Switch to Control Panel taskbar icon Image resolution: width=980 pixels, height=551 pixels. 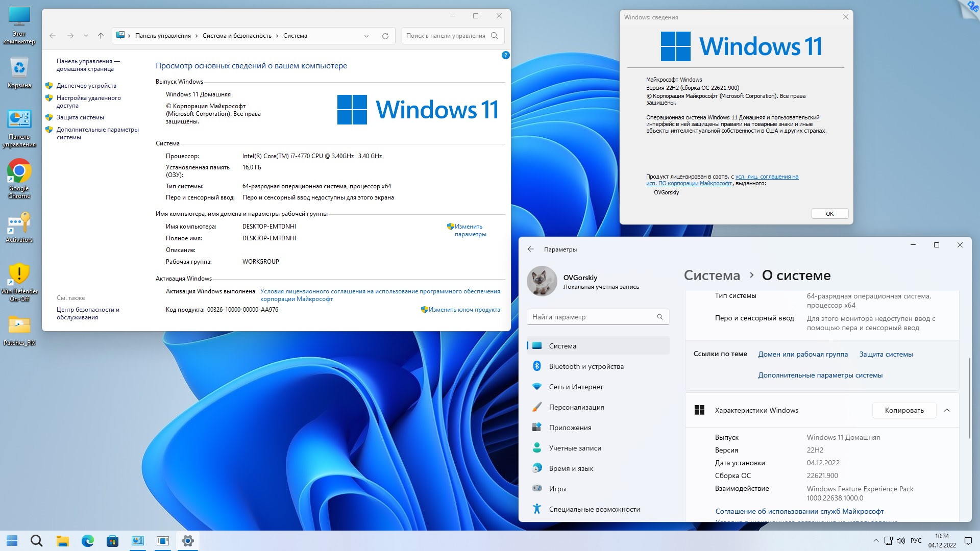click(x=138, y=541)
